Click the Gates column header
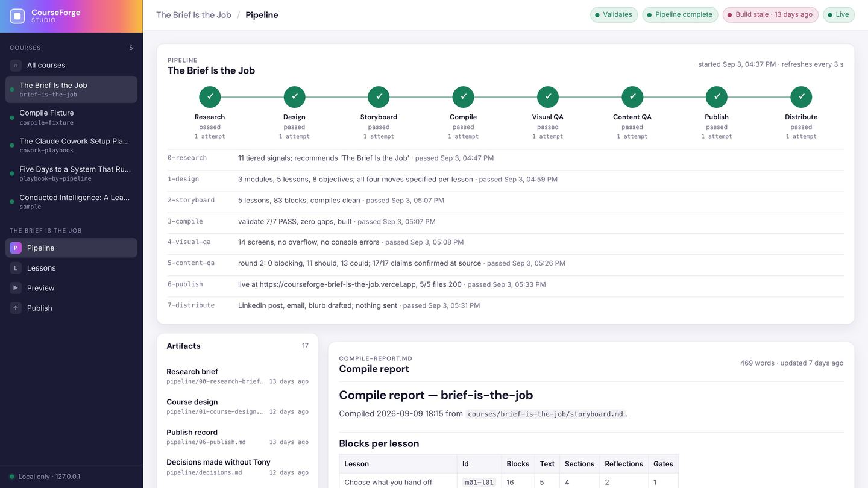Image resolution: width=868 pixels, height=488 pixels. point(663,464)
